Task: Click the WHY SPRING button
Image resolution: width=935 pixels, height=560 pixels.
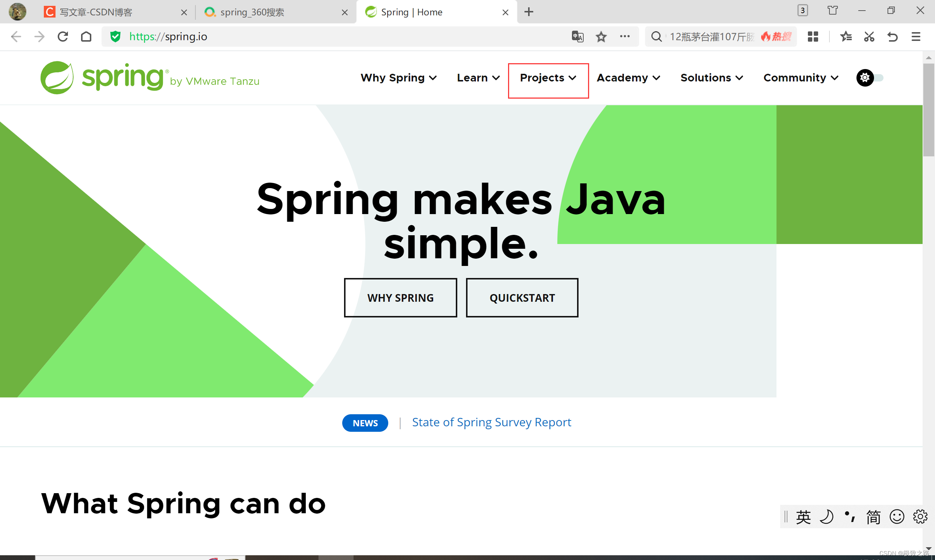Action: [401, 298]
